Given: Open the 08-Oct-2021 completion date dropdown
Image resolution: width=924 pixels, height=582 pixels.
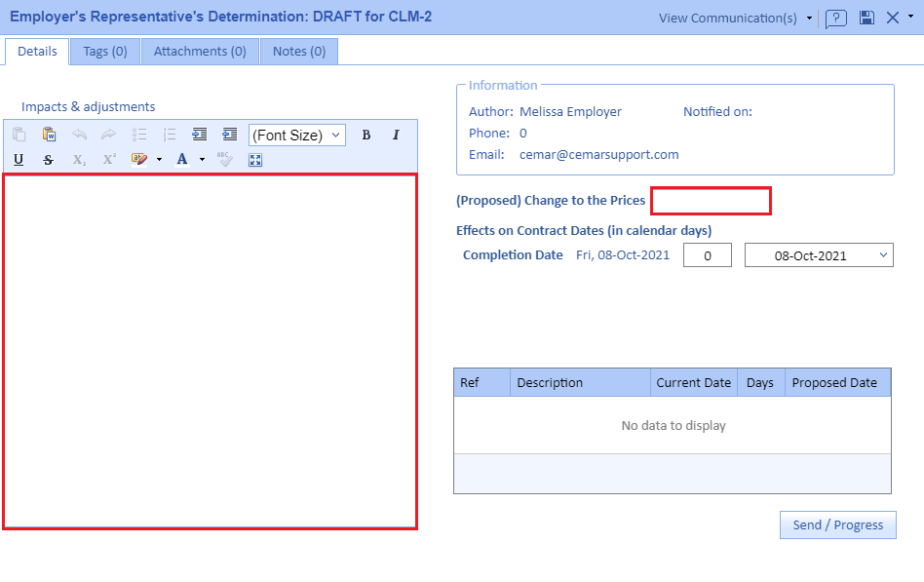Looking at the screenshot, I should [x=819, y=255].
